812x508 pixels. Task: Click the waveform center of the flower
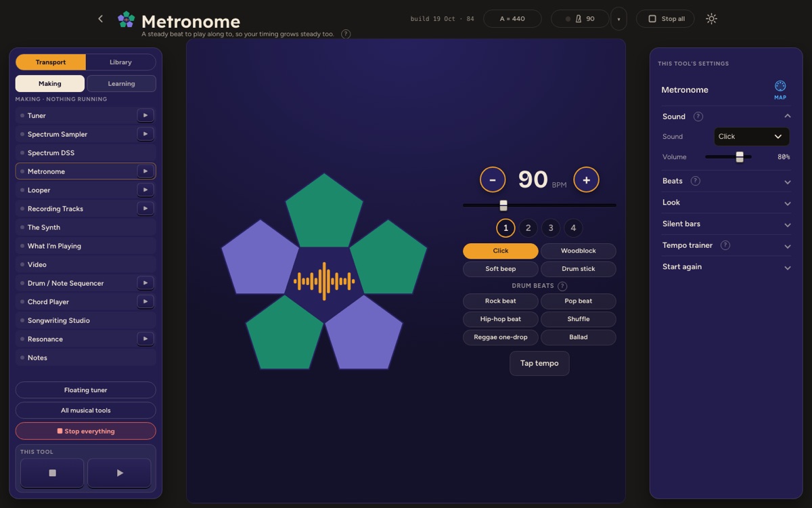(324, 281)
